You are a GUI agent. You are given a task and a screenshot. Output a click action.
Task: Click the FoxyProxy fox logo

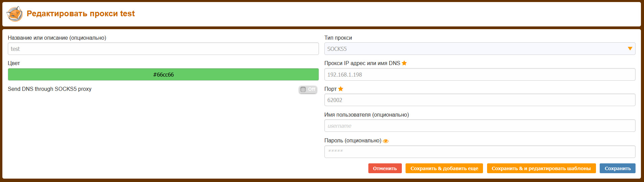point(15,14)
